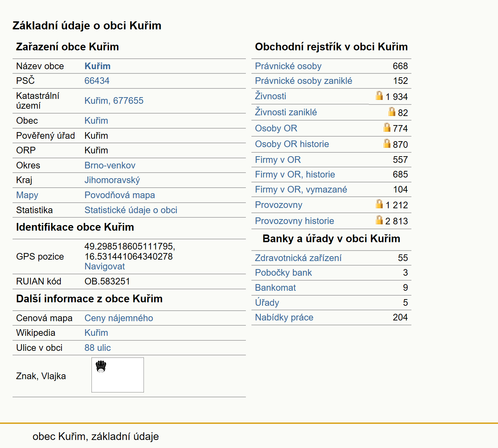Open Ceny nájemného price map
Image resolution: width=498 pixels, height=448 pixels.
click(119, 318)
